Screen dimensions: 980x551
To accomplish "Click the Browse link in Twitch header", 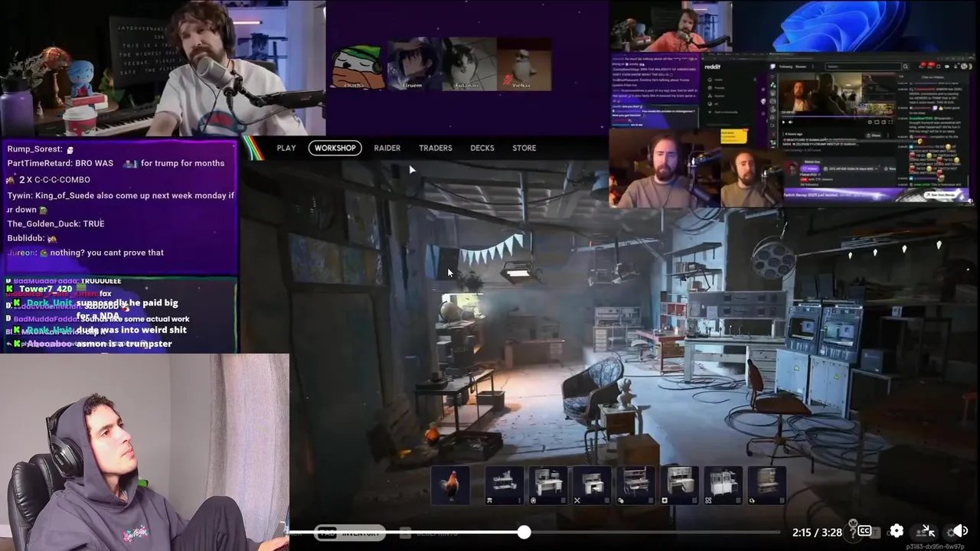I will pyautogui.click(x=802, y=67).
